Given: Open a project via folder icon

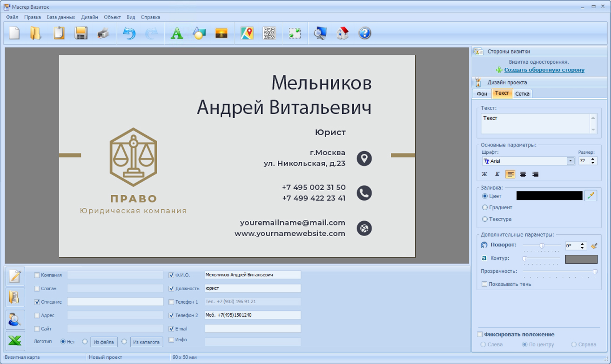Looking at the screenshot, I should tap(36, 33).
